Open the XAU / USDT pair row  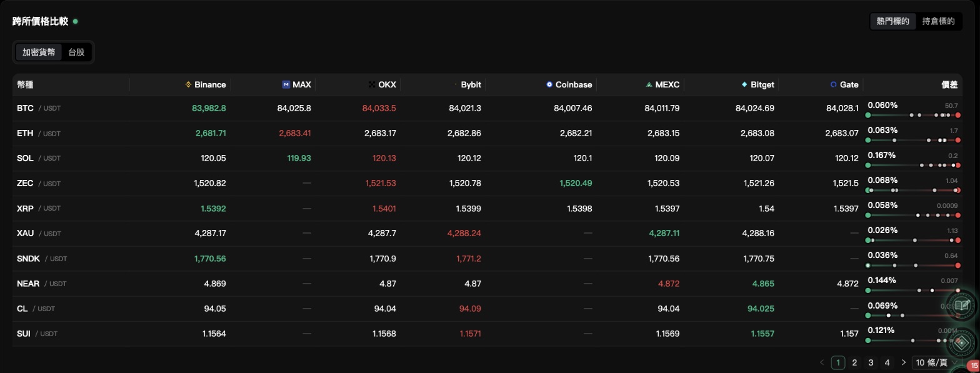[x=487, y=233]
